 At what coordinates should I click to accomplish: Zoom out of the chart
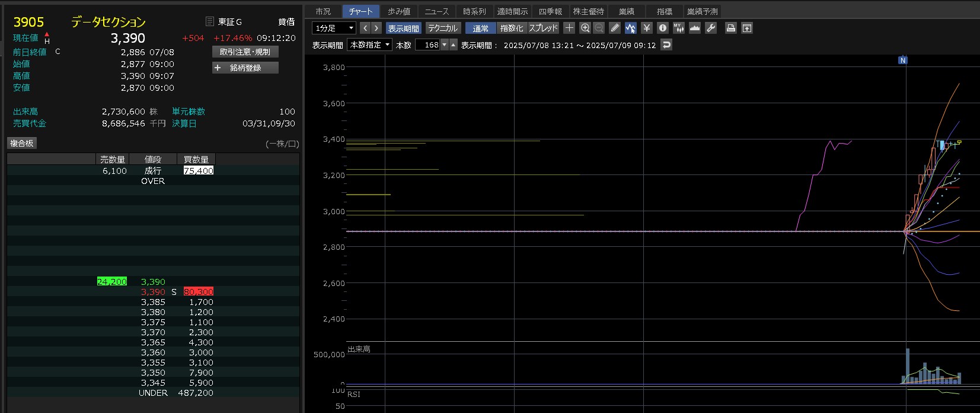click(x=599, y=28)
